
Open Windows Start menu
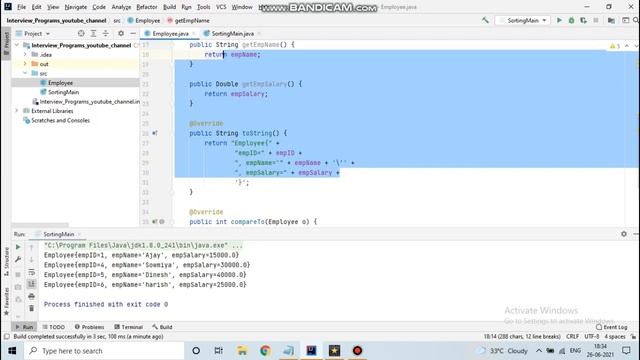[12, 351]
